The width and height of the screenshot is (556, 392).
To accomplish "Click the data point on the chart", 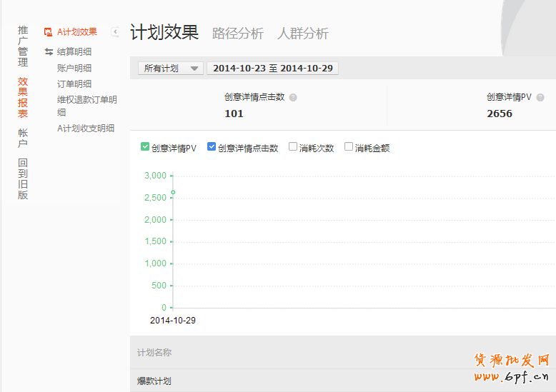I will point(173,192).
